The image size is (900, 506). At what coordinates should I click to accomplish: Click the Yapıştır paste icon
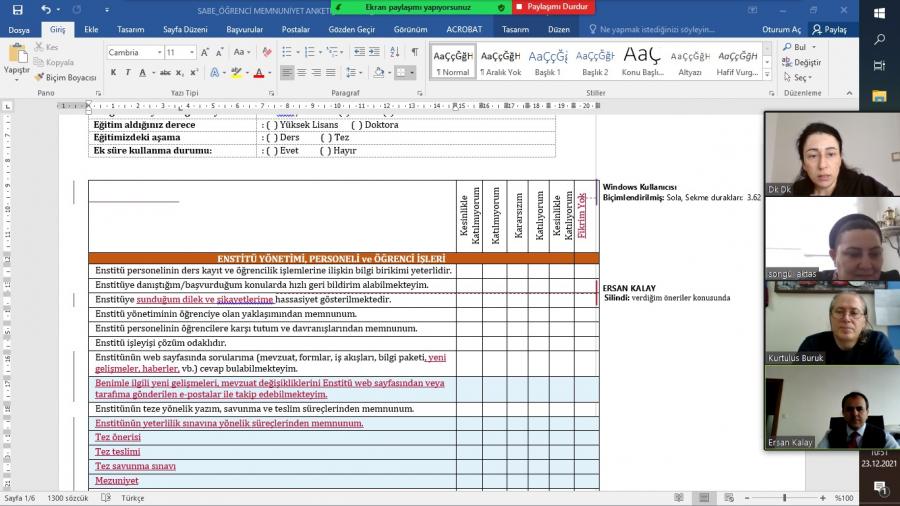[x=17, y=55]
